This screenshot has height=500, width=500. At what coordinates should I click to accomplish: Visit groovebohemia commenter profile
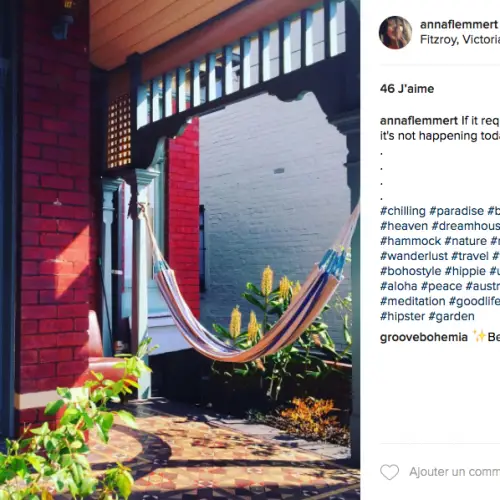click(424, 337)
